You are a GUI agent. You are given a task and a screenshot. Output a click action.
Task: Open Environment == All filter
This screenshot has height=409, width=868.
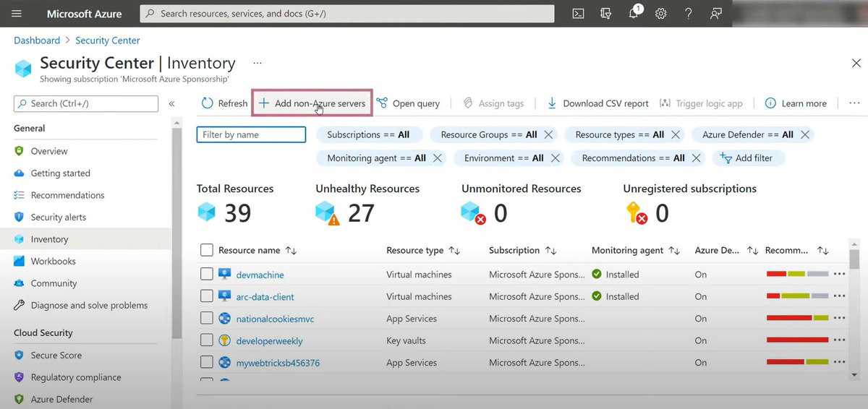pyautogui.click(x=503, y=158)
